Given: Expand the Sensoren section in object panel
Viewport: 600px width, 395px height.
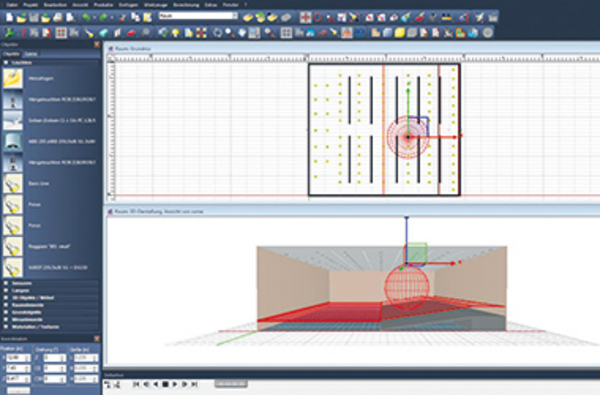Looking at the screenshot, I should 6,283.
